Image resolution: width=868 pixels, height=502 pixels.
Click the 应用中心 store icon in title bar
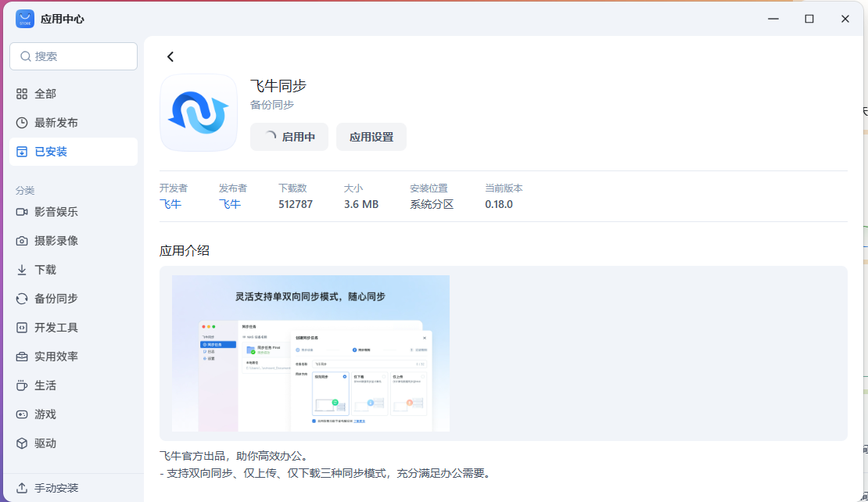(x=25, y=19)
